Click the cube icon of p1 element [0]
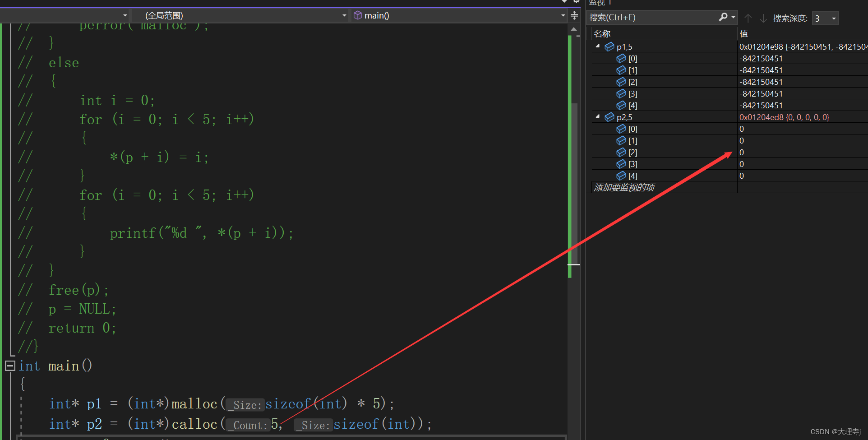Screen dimensions: 868x440 pyautogui.click(x=621, y=58)
